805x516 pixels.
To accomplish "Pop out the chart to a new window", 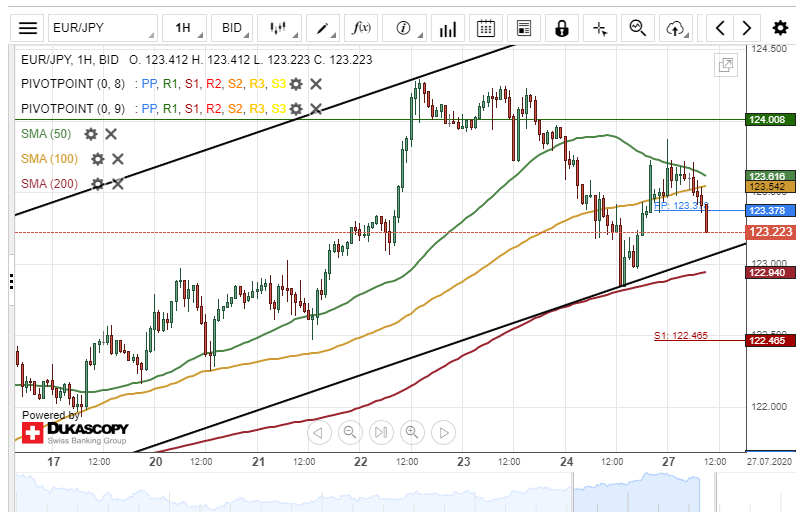I will pos(726,66).
